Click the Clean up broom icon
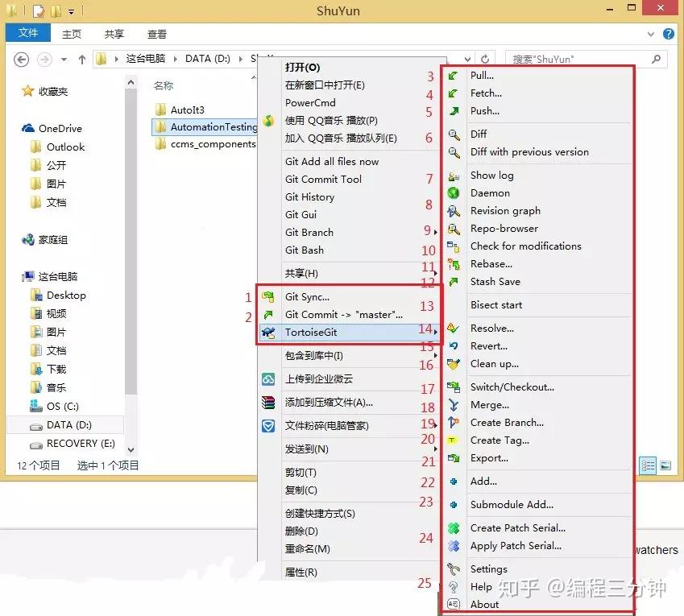The height and width of the screenshot is (616, 684). click(454, 364)
